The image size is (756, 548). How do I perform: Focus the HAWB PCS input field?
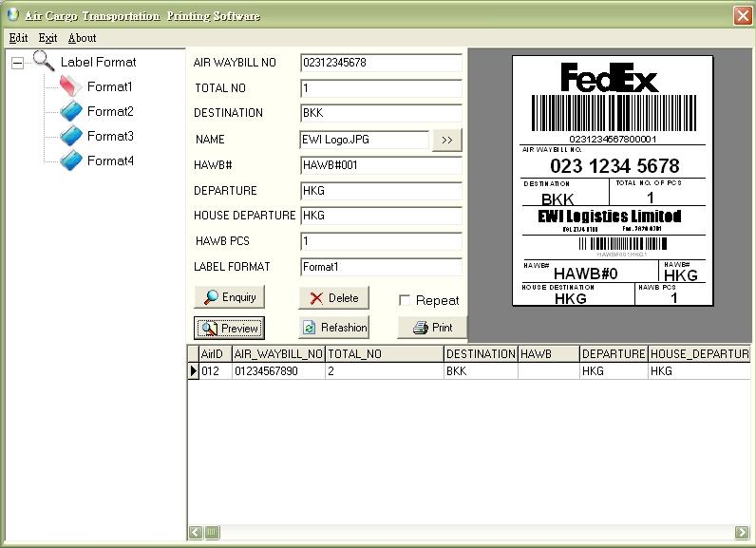click(381, 241)
